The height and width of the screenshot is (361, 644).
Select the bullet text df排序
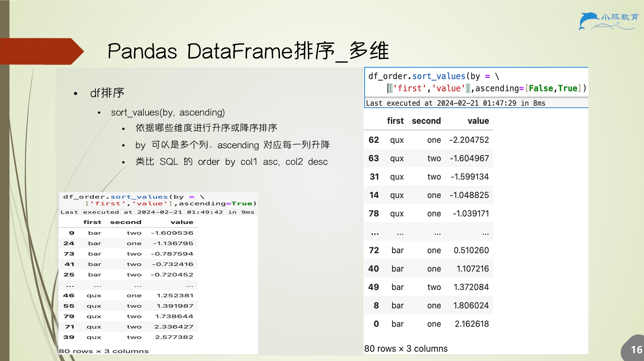[x=107, y=93]
